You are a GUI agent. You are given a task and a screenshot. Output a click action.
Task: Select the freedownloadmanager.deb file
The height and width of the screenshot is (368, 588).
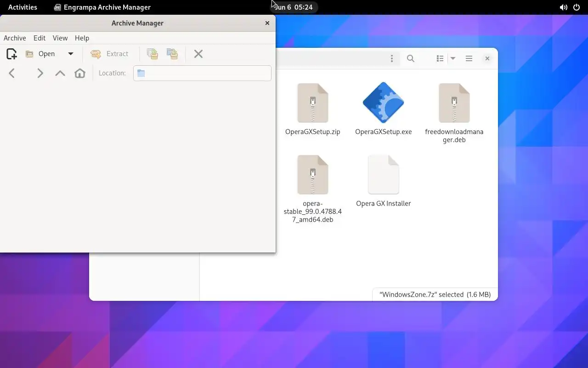point(454,113)
